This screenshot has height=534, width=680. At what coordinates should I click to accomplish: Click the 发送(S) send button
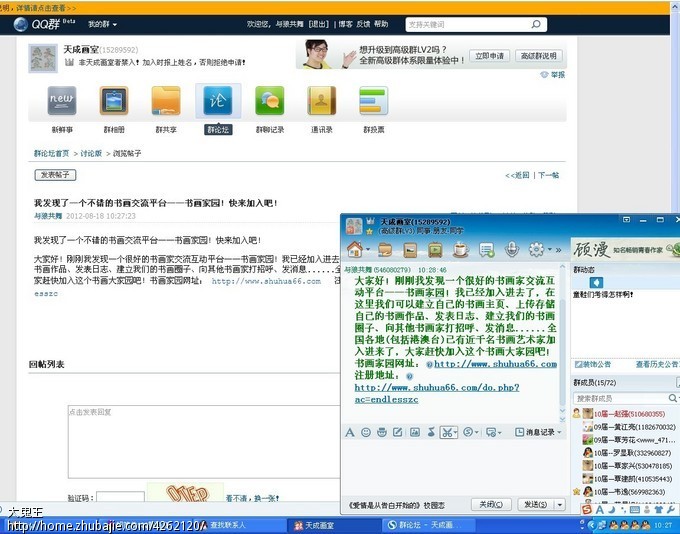coord(536,505)
